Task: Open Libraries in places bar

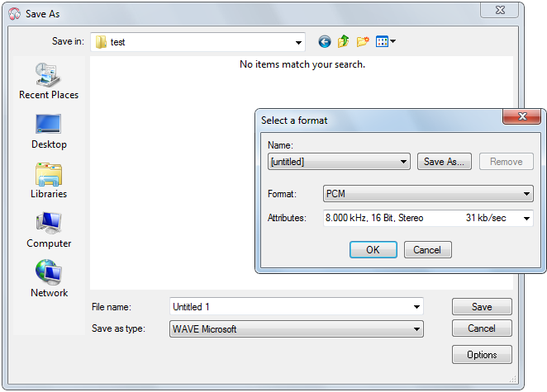Action: click(x=49, y=181)
